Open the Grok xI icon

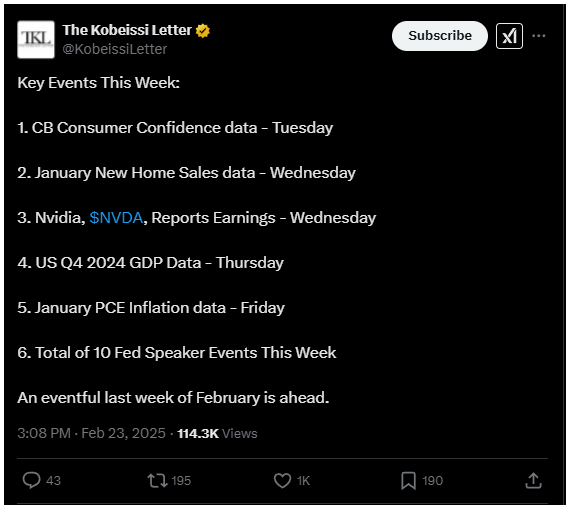(509, 36)
